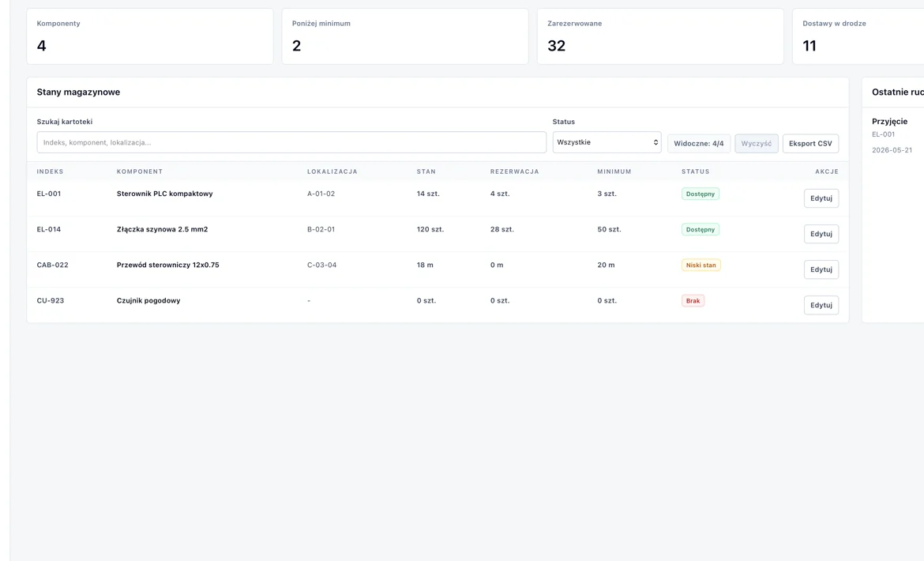Edit the EL-014 Złączka szynowa row

[821, 234]
